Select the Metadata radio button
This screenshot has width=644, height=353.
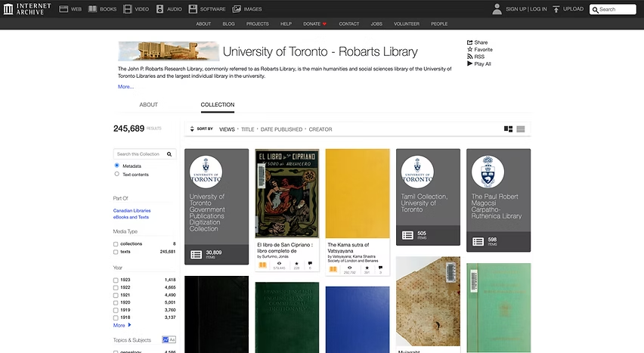[116, 166]
